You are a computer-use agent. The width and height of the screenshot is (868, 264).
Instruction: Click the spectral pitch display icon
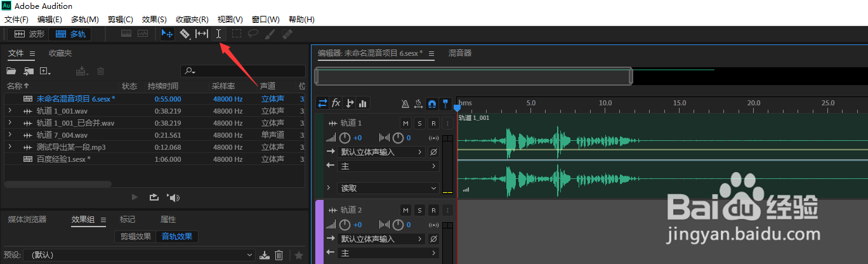(x=143, y=34)
